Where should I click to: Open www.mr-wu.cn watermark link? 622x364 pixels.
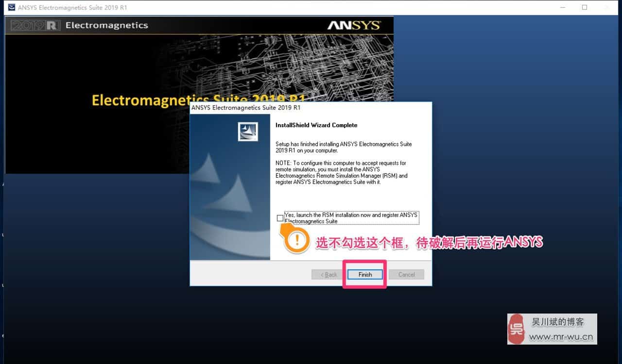point(562,336)
